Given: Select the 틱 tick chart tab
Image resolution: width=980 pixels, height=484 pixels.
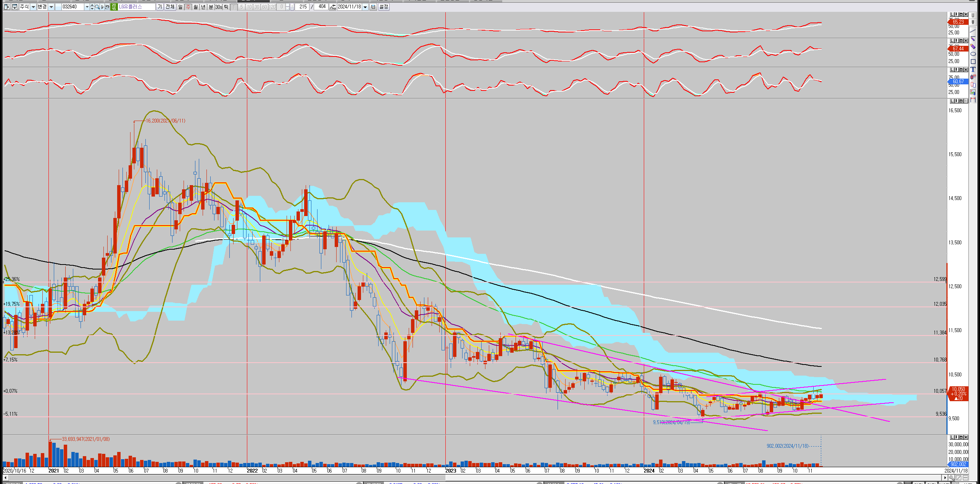Looking at the screenshot, I should [x=226, y=7].
